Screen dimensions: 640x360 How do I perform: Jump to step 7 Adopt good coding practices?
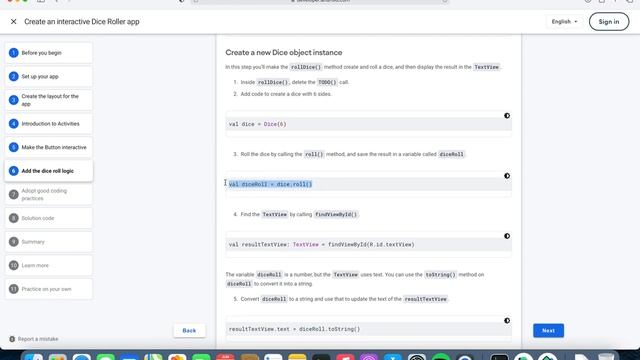tap(49, 195)
